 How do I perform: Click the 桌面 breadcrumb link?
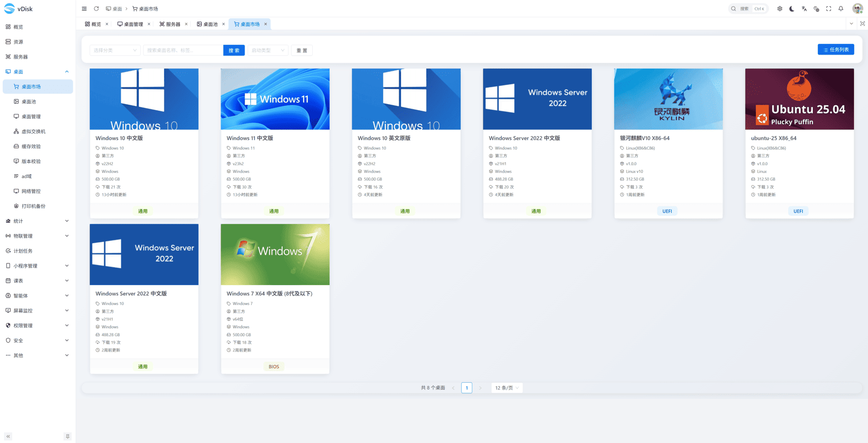pyautogui.click(x=114, y=9)
